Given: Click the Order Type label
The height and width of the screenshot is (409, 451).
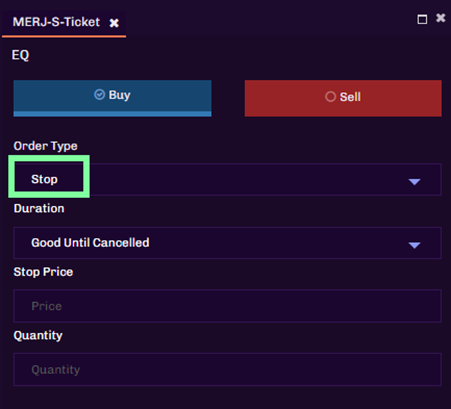Looking at the screenshot, I should coord(46,146).
